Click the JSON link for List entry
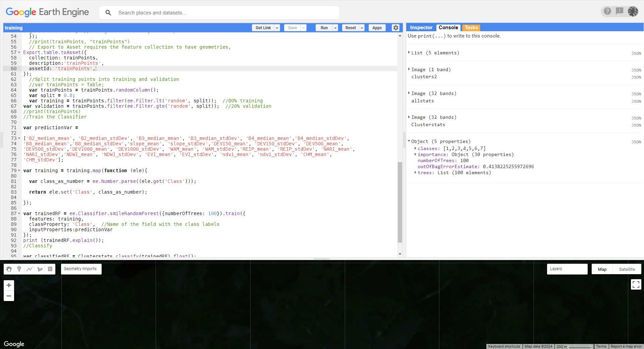The width and height of the screenshot is (644, 349). pos(636,53)
